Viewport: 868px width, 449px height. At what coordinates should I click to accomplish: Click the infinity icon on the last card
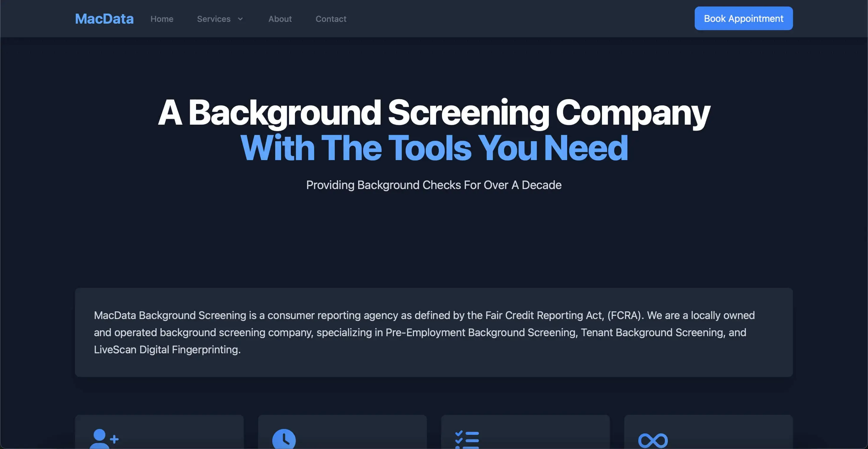tap(653, 439)
